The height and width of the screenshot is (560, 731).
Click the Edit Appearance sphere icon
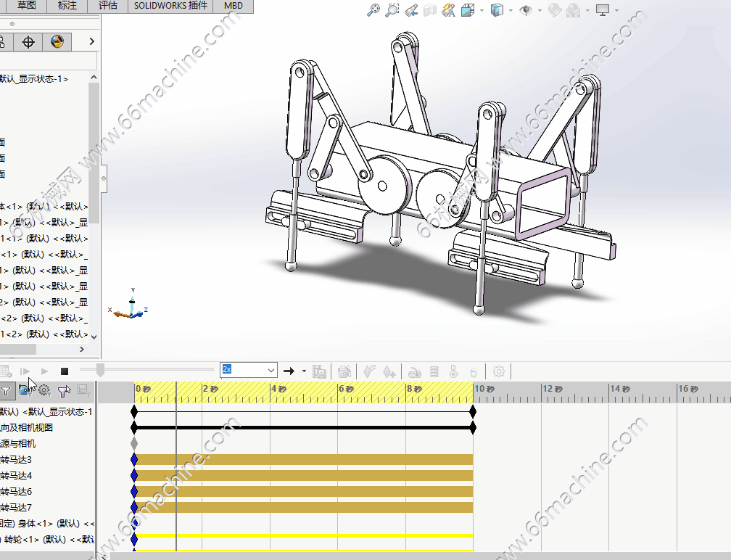tap(554, 9)
